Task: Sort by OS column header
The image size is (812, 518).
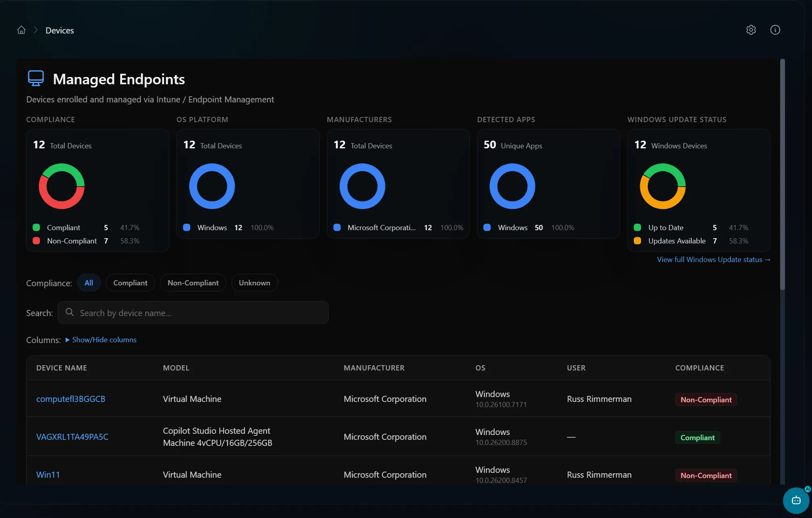Action: click(480, 368)
